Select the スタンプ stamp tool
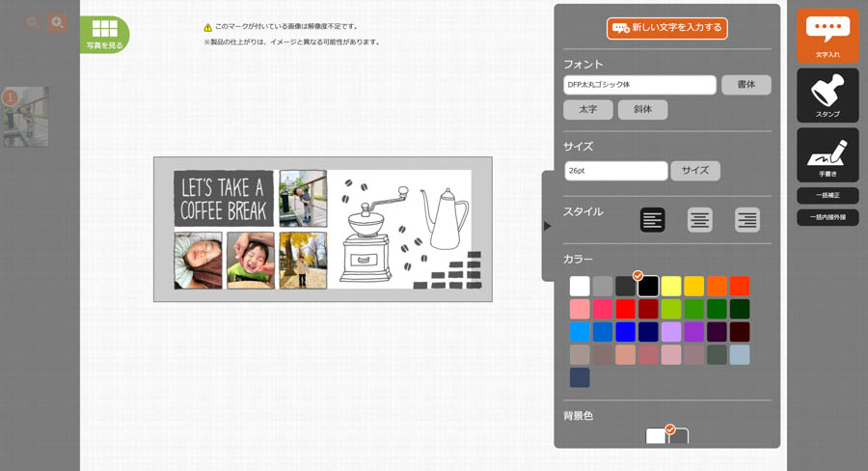 [827, 95]
